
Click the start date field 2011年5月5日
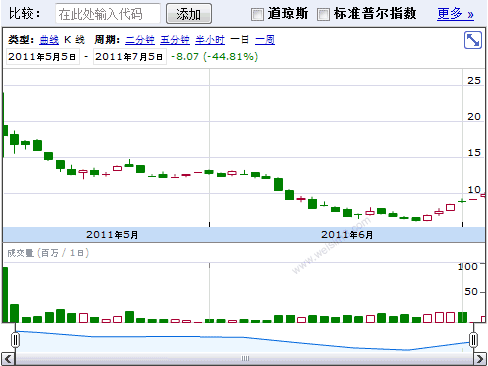[x=43, y=57]
